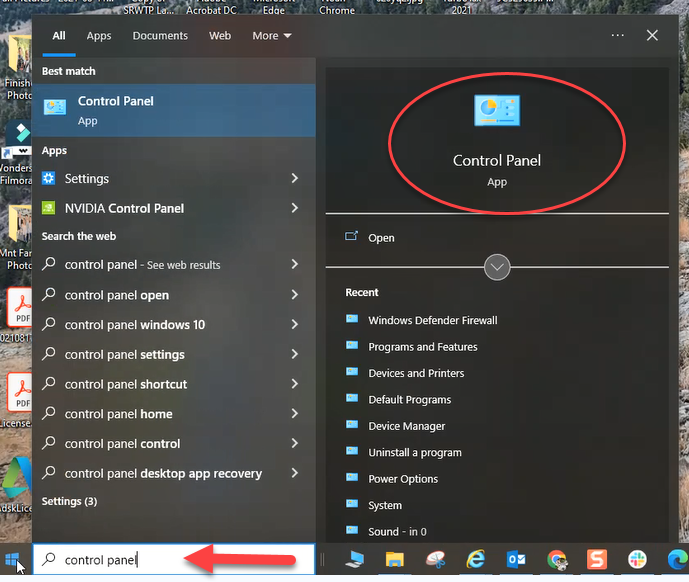Launch Internet Explorer from the taskbar
This screenshot has width=689, height=582.
475,560
